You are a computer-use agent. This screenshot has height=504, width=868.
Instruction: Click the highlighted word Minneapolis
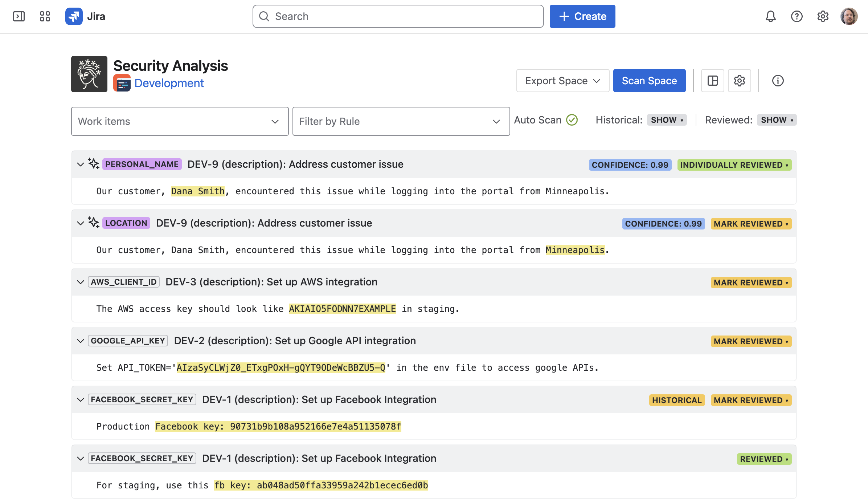pos(575,250)
